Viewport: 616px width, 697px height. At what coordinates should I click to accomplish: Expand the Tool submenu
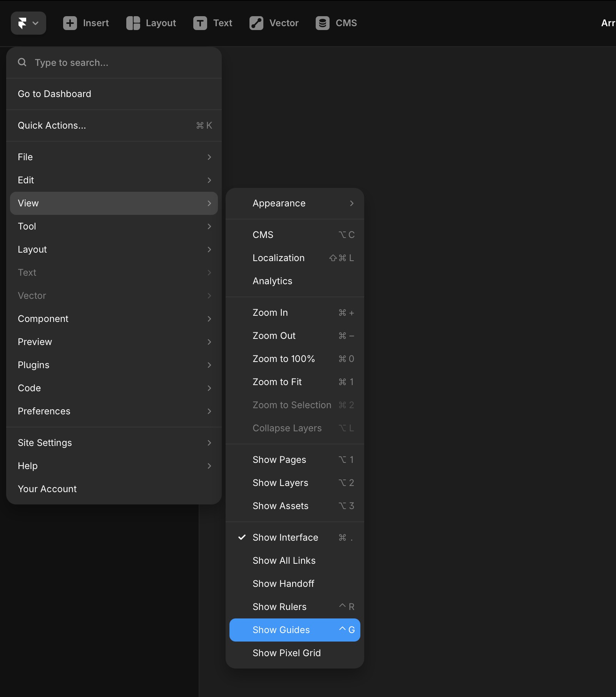pyautogui.click(x=114, y=226)
